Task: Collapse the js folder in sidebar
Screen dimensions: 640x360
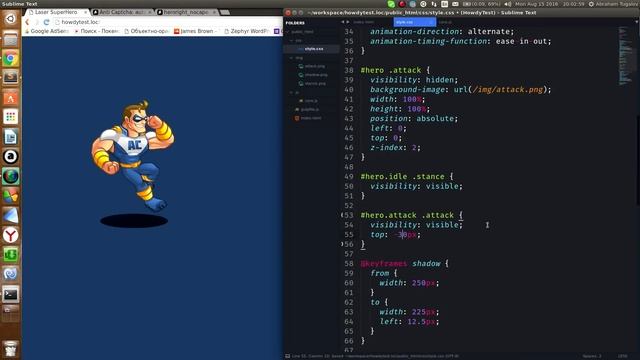Action: click(291, 92)
